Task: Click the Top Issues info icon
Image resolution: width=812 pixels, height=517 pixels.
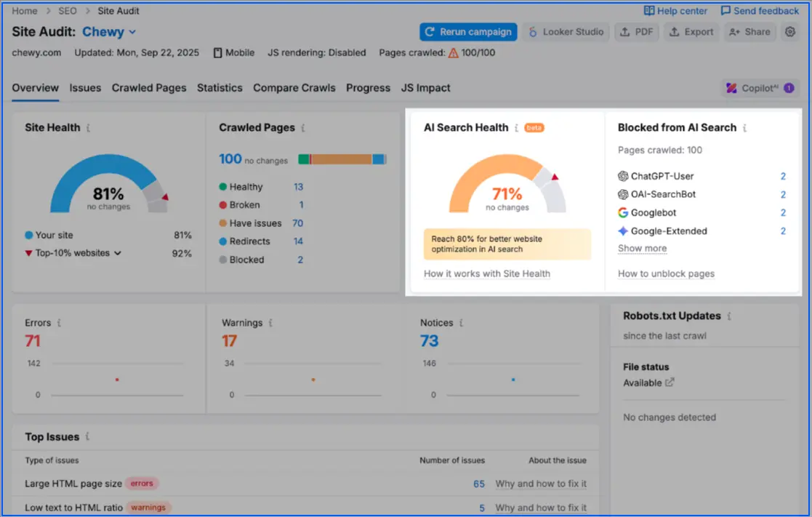Action: [87, 437]
